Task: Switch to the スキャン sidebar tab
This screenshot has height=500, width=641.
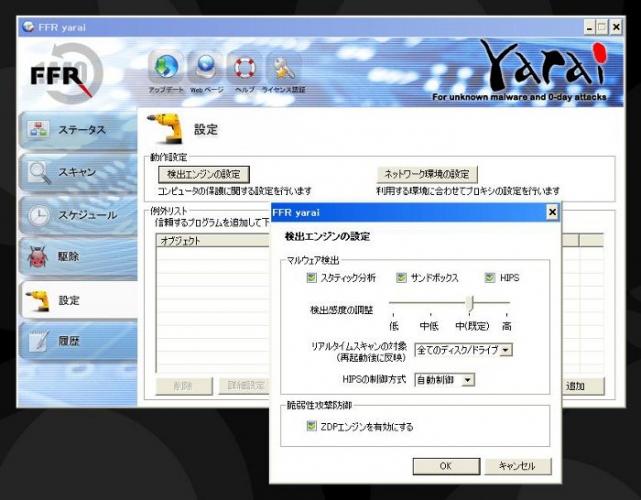Action: click(x=78, y=172)
